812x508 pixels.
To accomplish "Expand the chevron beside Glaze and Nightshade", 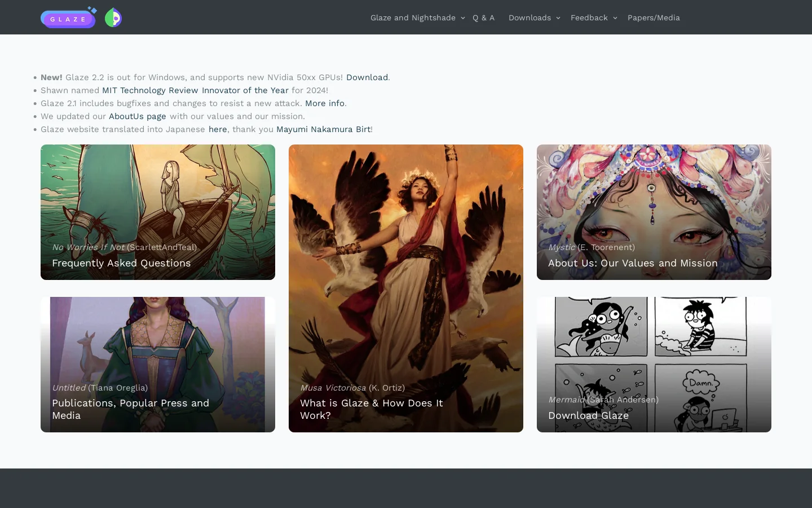I will click(x=463, y=18).
